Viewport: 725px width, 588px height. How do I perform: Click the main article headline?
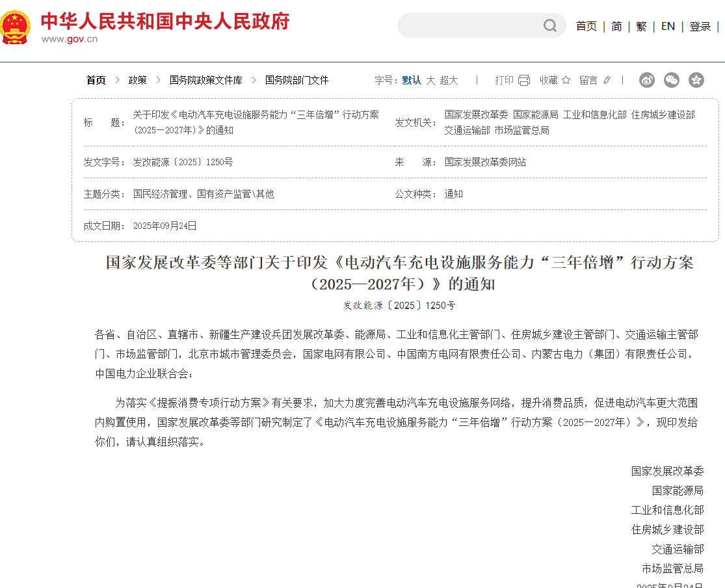point(400,273)
